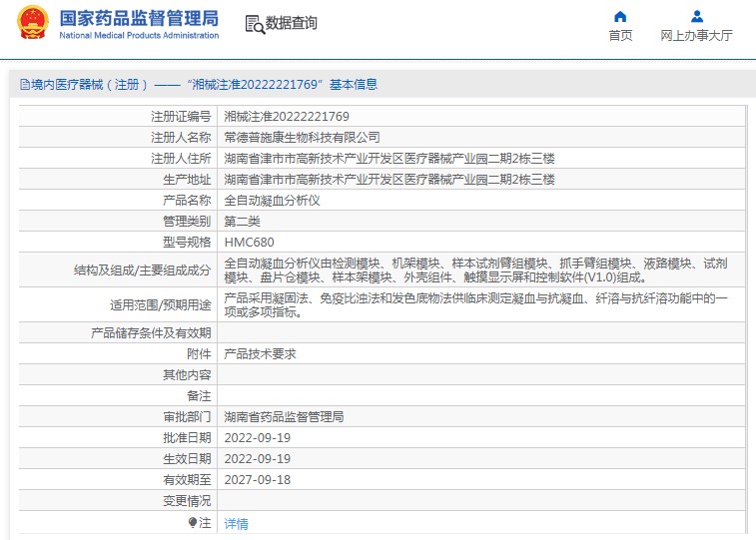The width and height of the screenshot is (756, 540).
Task: Click the 网上办事大厅 user icon
Action: [x=697, y=17]
